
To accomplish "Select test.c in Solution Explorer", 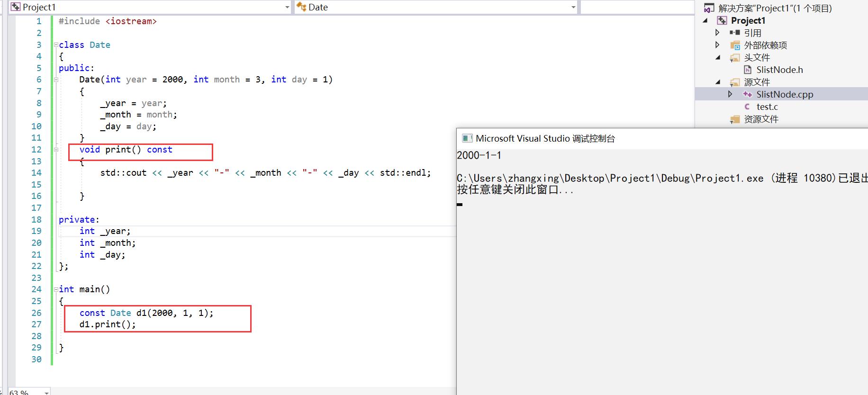I will 767,107.
